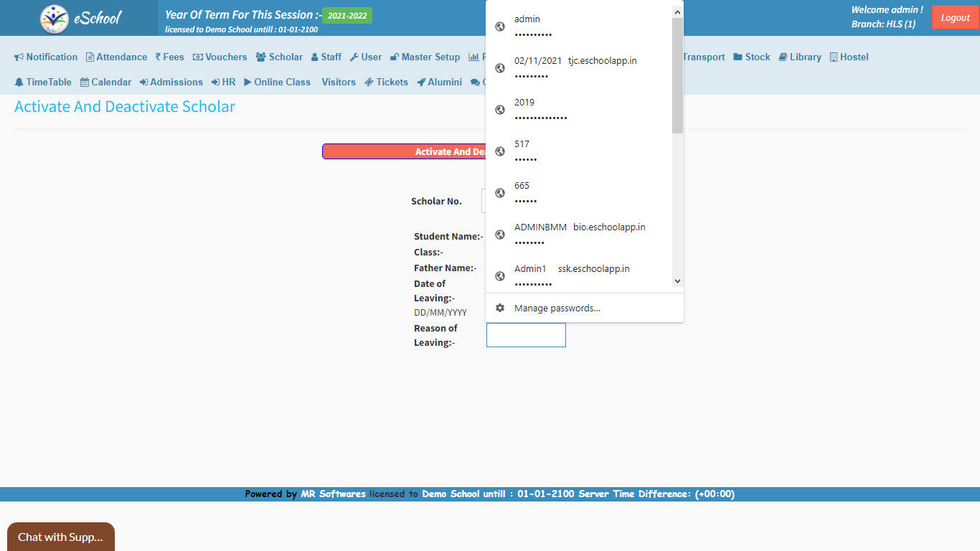Open Chat with Support widget
Image resolution: width=980 pixels, height=551 pixels.
(60, 537)
